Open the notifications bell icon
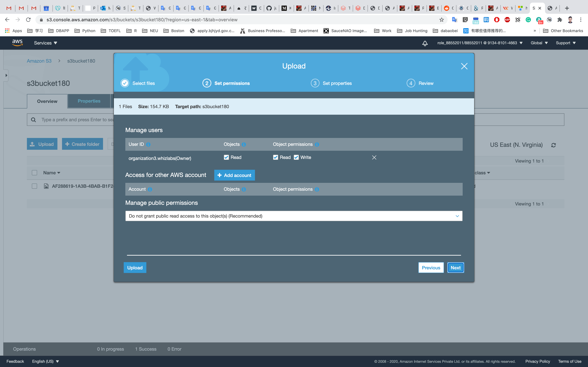The height and width of the screenshot is (367, 588). (425, 43)
